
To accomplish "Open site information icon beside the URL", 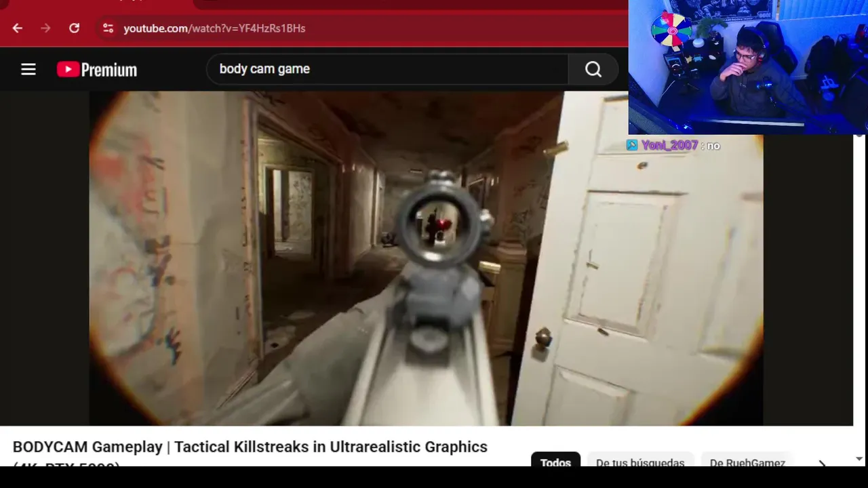I will (108, 28).
